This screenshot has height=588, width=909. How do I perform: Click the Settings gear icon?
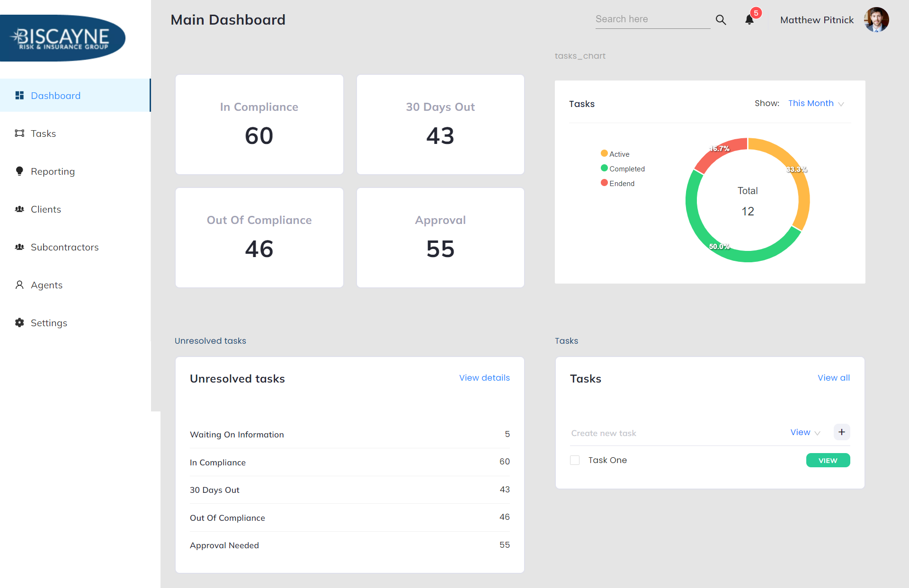[x=19, y=323]
